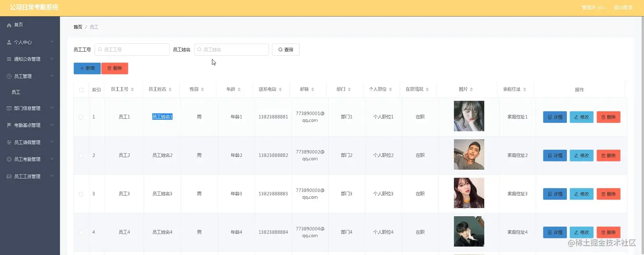644x255 pixels.
Task: Click 员工1 photo thumbnail
Action: (x=469, y=116)
